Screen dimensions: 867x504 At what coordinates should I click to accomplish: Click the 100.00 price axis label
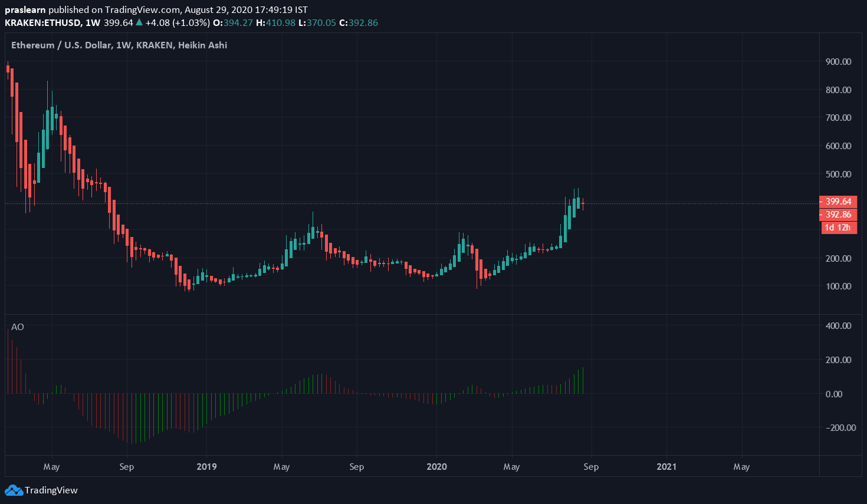tap(838, 286)
